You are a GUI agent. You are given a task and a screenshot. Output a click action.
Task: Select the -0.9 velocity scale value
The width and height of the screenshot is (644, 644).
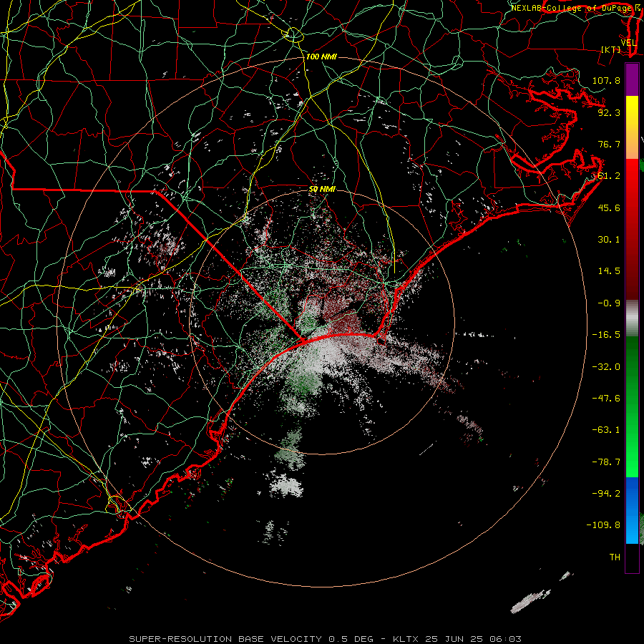[x=609, y=303]
